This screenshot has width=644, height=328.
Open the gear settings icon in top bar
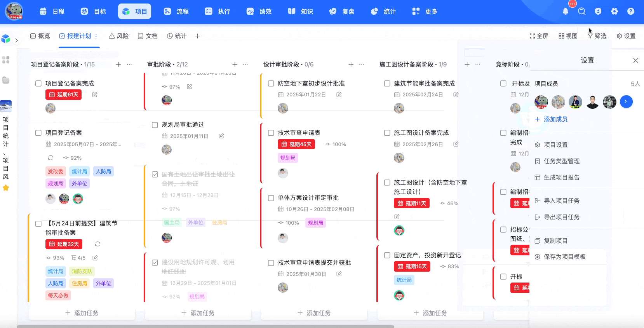click(614, 11)
